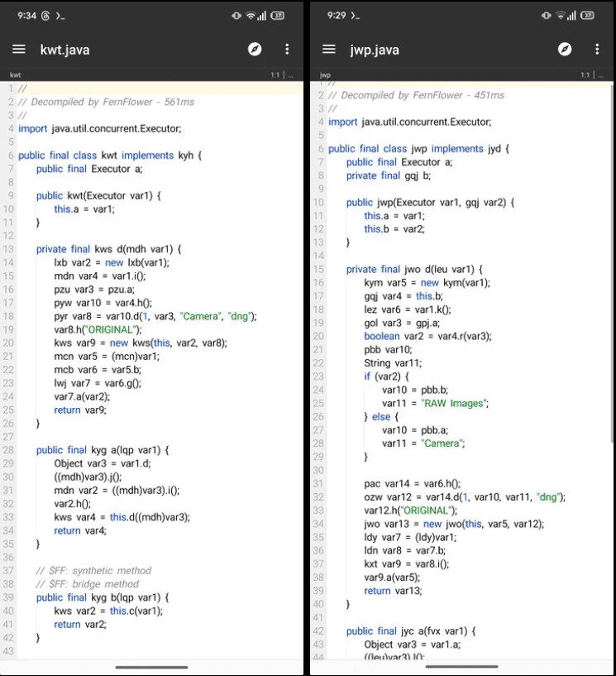The width and height of the screenshot is (616, 676).
Task: Click line 'return var13;'
Action: pyautogui.click(x=393, y=591)
